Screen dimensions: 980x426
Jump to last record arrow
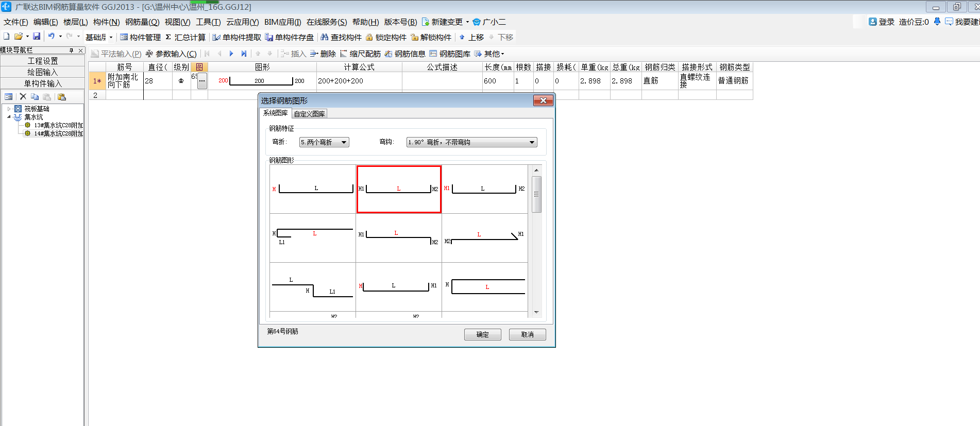pos(244,54)
